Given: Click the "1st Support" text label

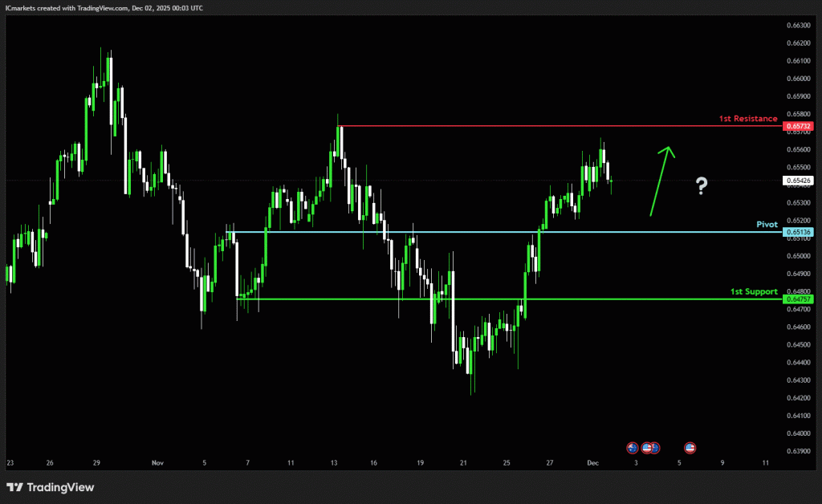Looking at the screenshot, I should (x=753, y=291).
